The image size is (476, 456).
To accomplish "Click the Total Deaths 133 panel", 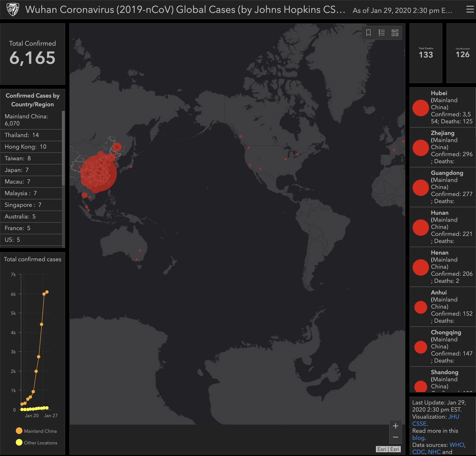I will [426, 53].
